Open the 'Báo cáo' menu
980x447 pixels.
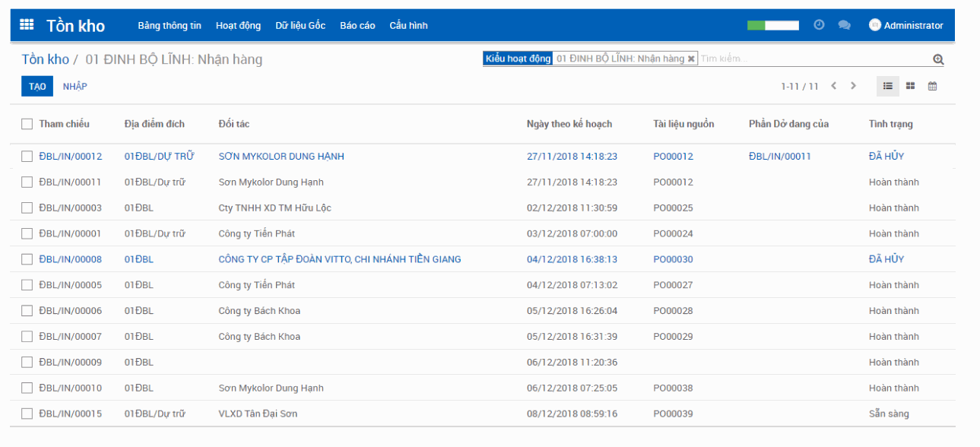pyautogui.click(x=357, y=25)
